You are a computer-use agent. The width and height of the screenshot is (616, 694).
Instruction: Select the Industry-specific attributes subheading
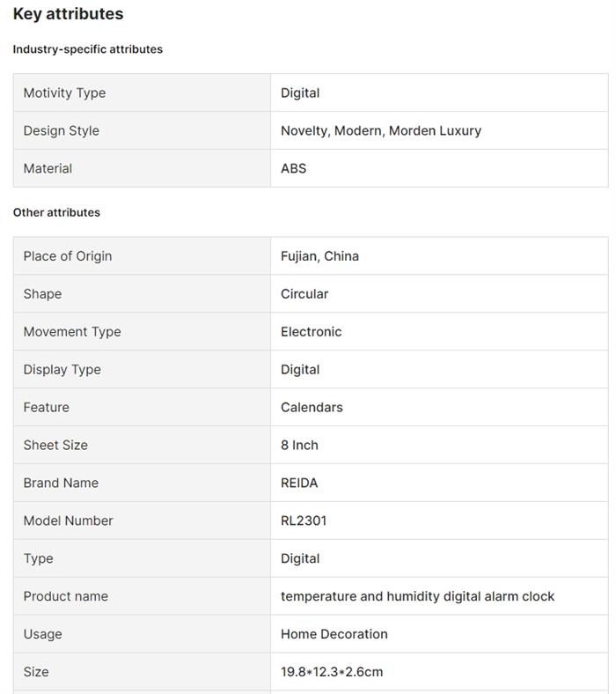tap(87, 49)
